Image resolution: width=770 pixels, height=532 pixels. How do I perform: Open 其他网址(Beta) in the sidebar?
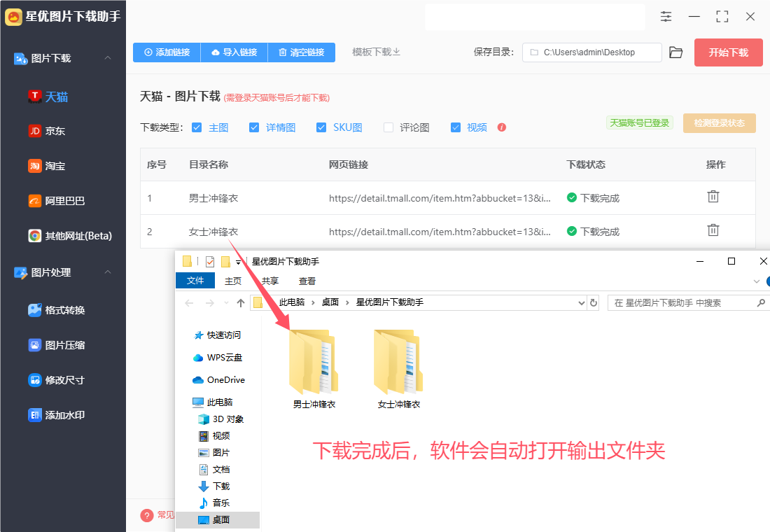tap(70, 236)
